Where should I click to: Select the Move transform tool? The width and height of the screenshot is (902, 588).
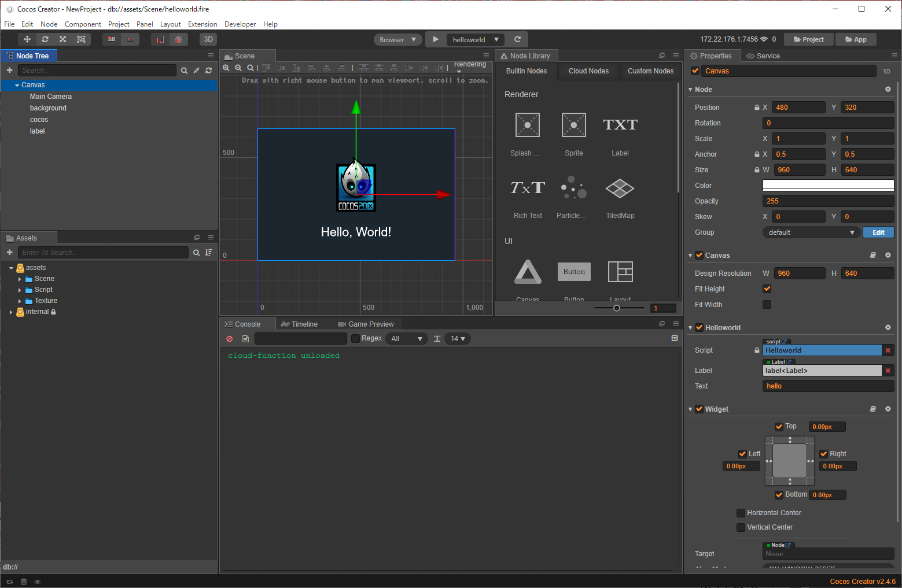coord(27,39)
